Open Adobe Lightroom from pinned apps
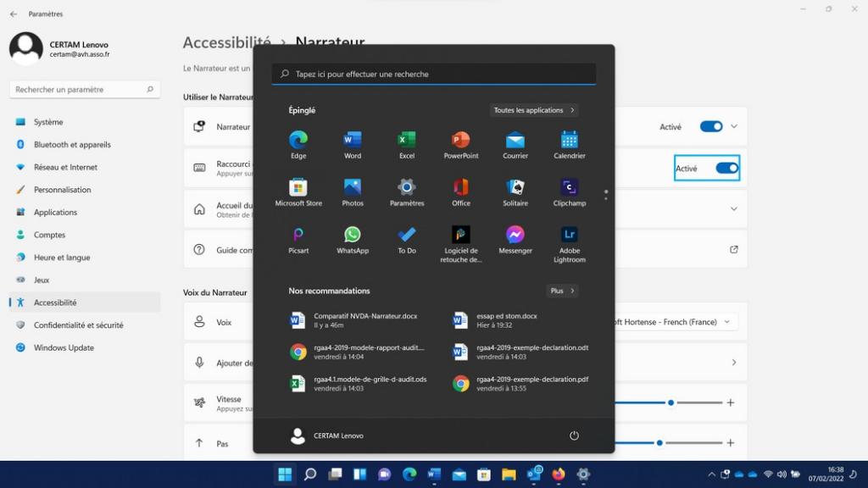Screen dimensions: 868x488 click(570, 244)
